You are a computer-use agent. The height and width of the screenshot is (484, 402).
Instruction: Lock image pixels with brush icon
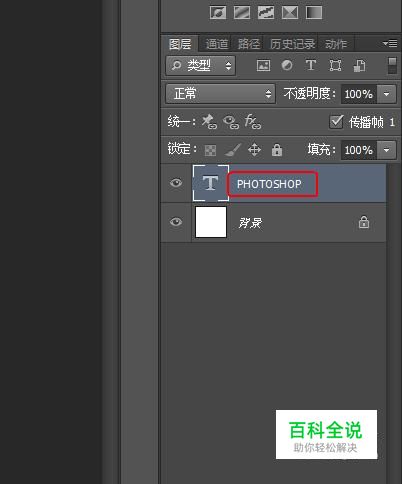pyautogui.click(x=233, y=150)
